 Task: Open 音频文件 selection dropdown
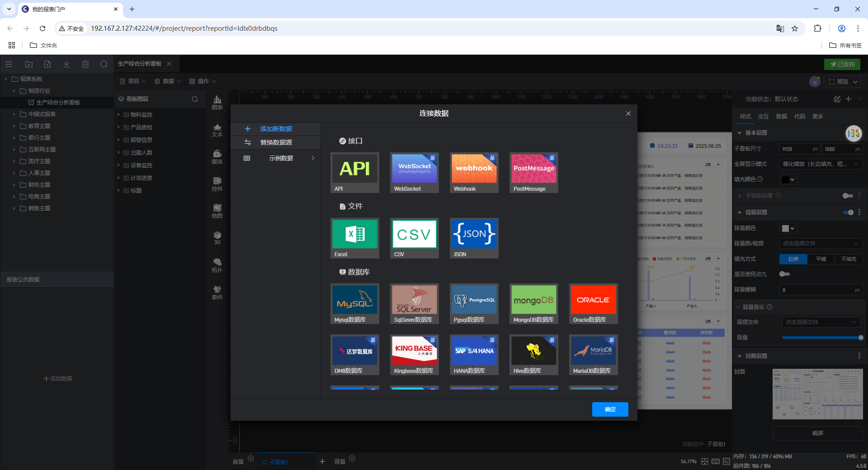(821, 322)
